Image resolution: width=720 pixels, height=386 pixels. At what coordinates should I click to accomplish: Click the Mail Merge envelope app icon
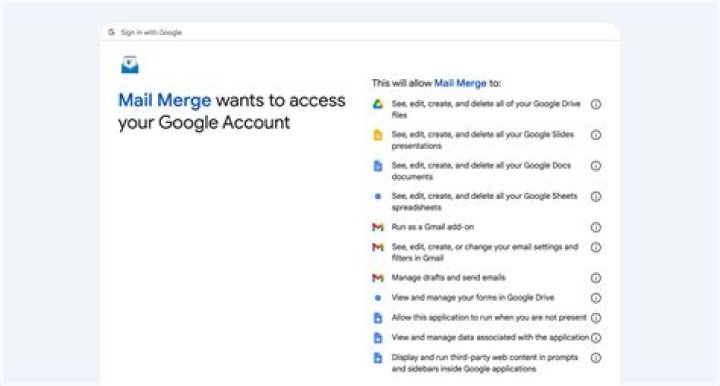(129, 65)
